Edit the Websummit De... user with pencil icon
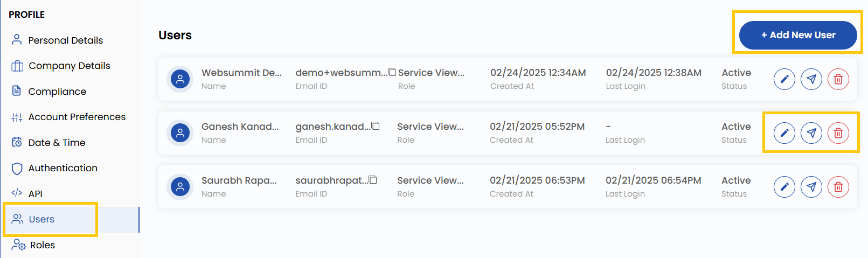Image resolution: width=868 pixels, height=258 pixels. point(784,79)
